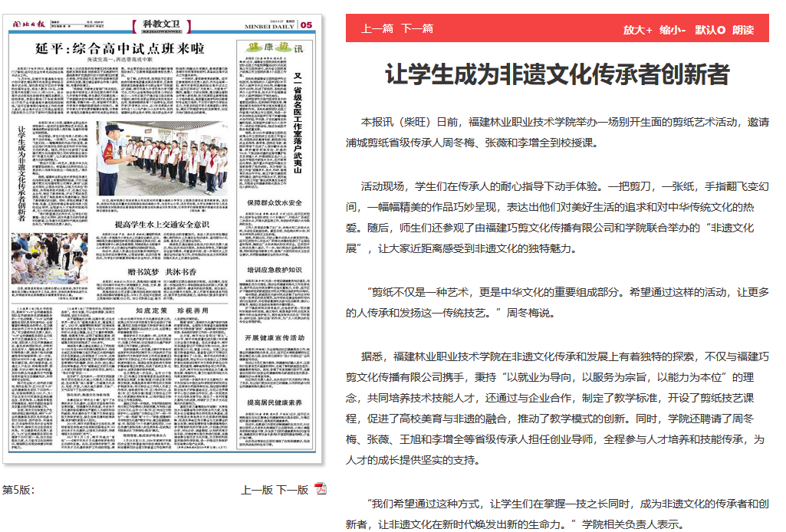Go to next article (下一篇)

click(x=416, y=28)
